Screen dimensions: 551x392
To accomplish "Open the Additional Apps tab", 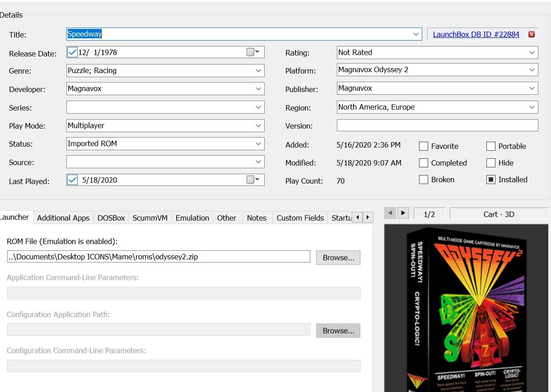I will pos(63,218).
